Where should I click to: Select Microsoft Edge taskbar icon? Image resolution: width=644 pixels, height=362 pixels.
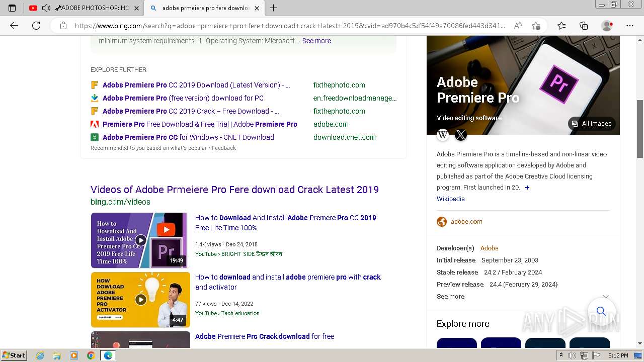pyautogui.click(x=108, y=355)
